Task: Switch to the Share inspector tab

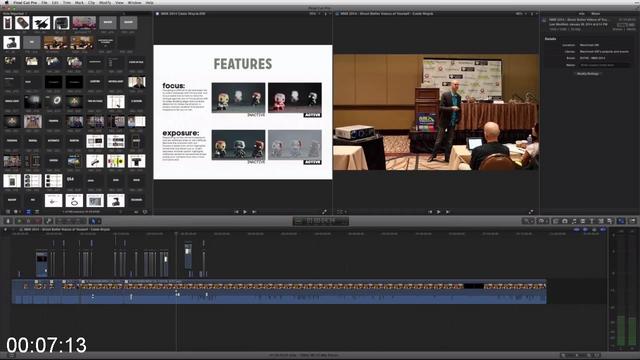Action: click(x=596, y=13)
